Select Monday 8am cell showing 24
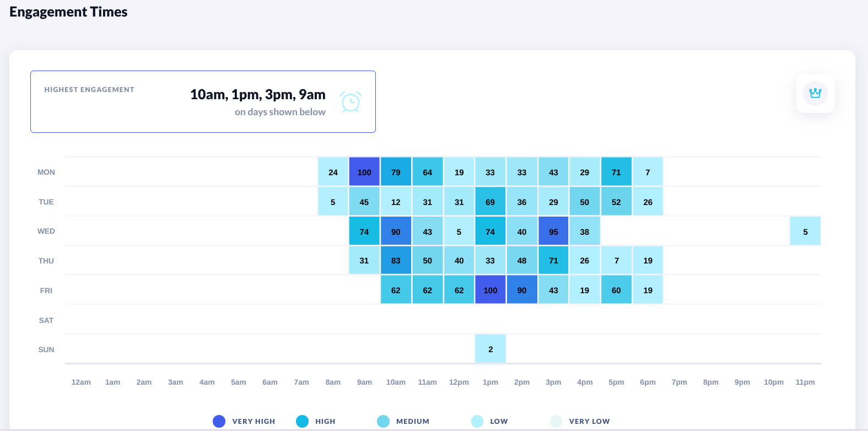 (x=333, y=172)
